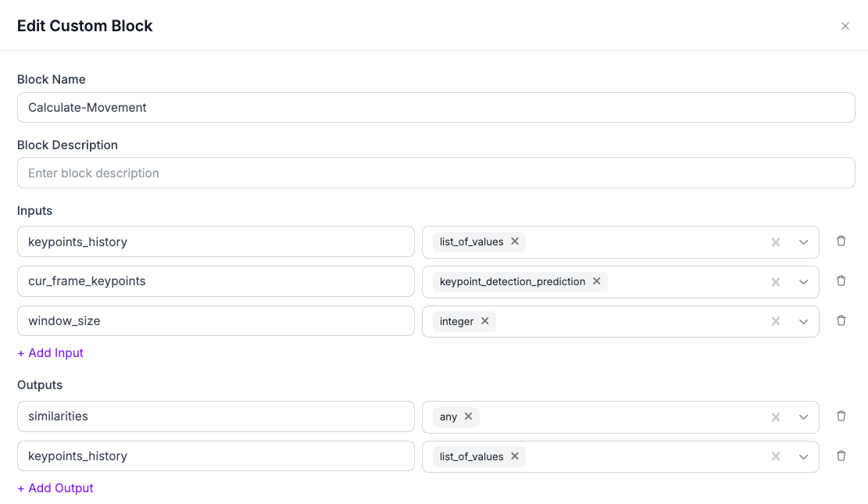The height and width of the screenshot is (504, 868).
Task: Remove the any type tag
Action: point(468,416)
